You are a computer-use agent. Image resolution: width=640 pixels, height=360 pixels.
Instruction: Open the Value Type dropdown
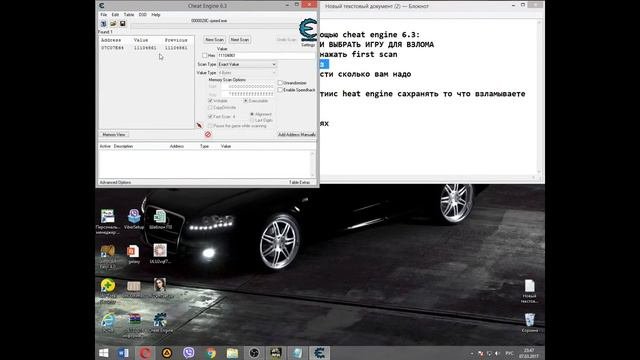[x=247, y=73]
